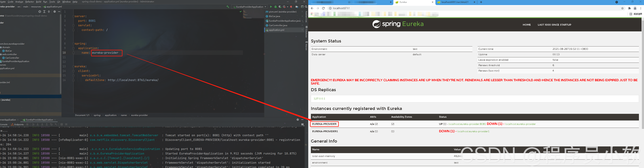The image size is (644, 168).
Task: Switch to BizCar.java editor tab
Action: tap(284, 16)
